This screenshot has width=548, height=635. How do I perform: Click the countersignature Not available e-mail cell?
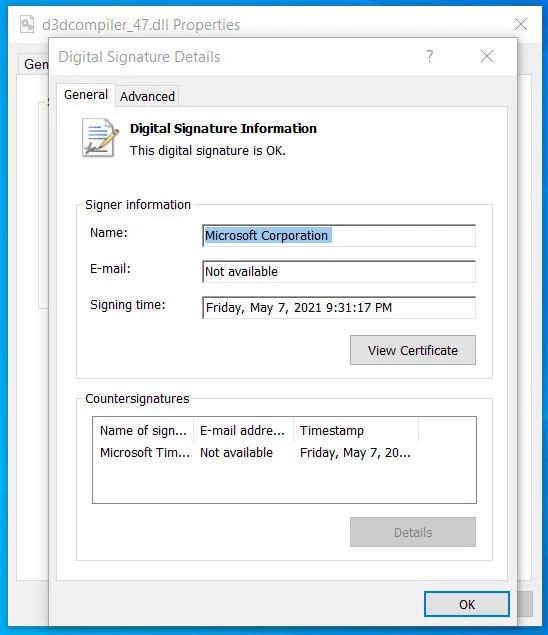click(237, 453)
